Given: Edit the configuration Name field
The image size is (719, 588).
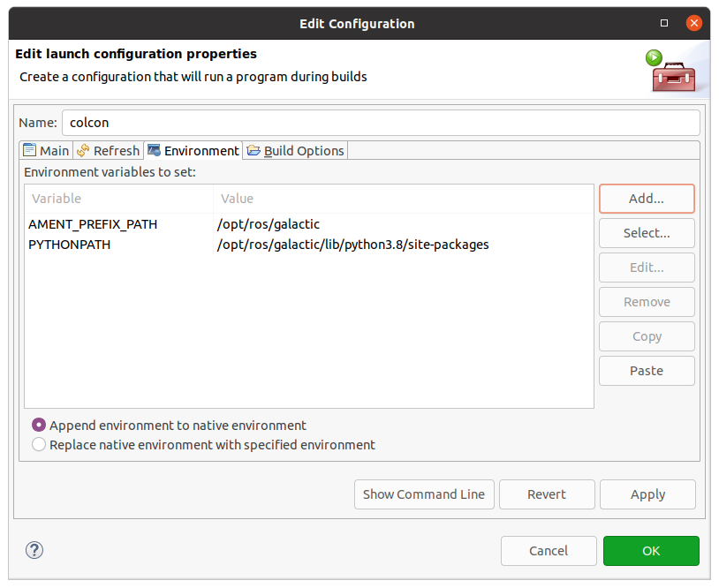Looking at the screenshot, I should point(380,122).
